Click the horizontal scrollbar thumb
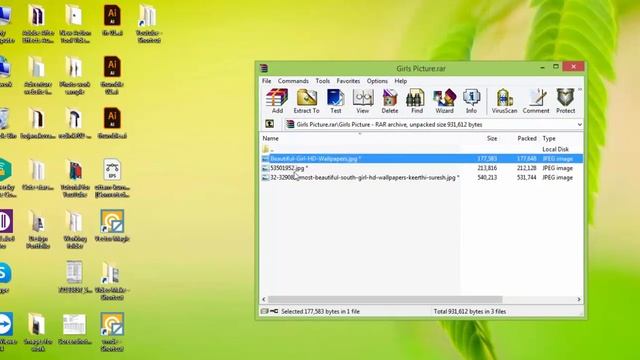This screenshot has height=360, width=640. (385, 300)
